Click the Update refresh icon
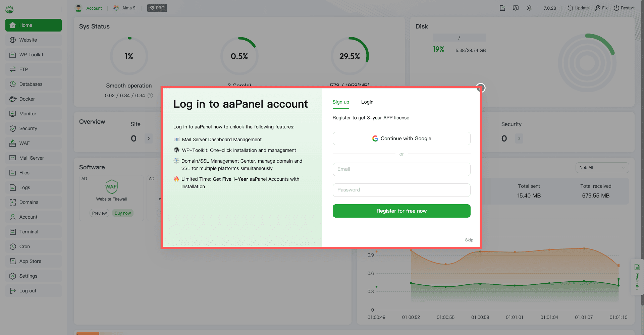644x335 pixels. coord(570,8)
